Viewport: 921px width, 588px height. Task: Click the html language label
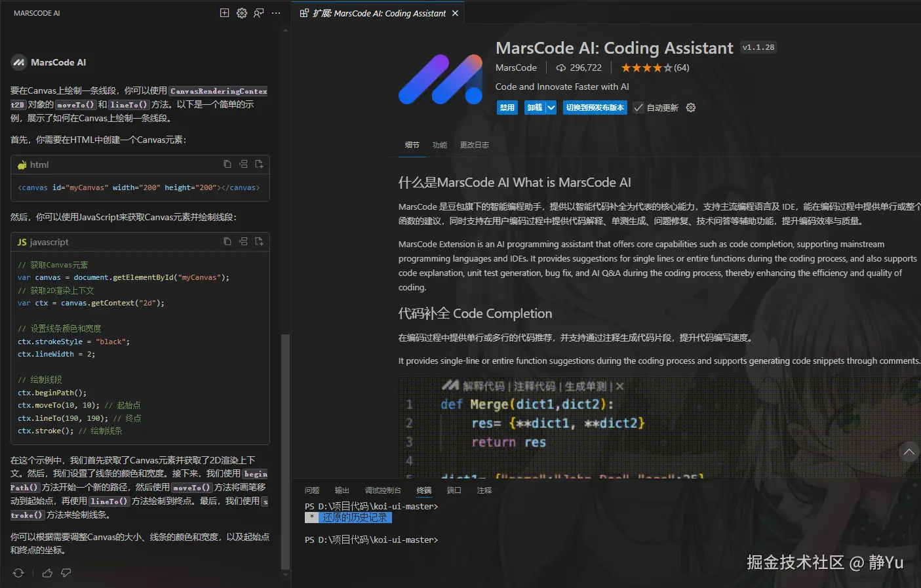pyautogui.click(x=39, y=165)
